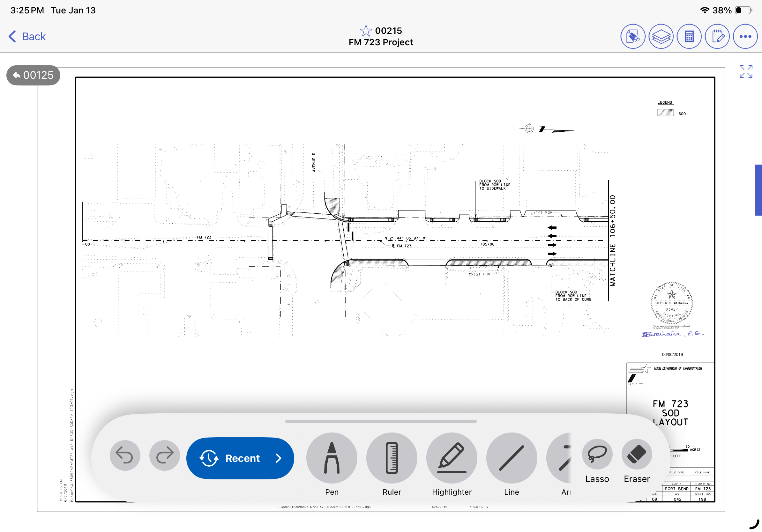Check the Wi-Fi status icon
The width and height of the screenshot is (762, 532).
point(705,10)
